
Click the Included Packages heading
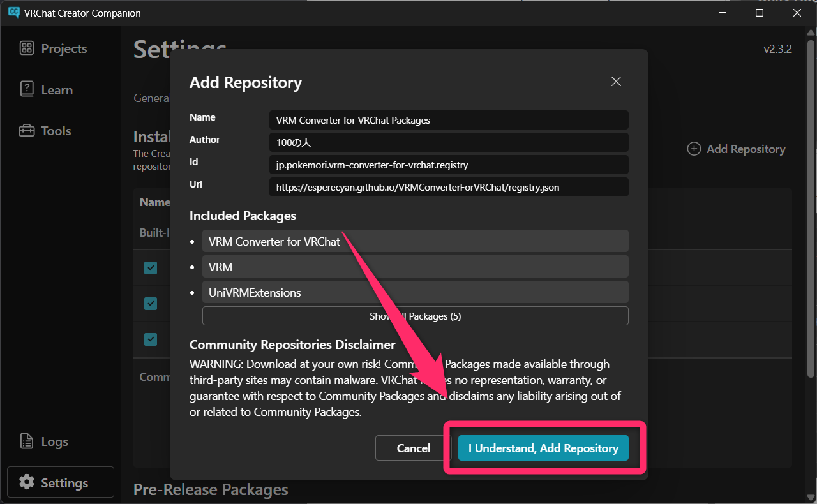243,216
